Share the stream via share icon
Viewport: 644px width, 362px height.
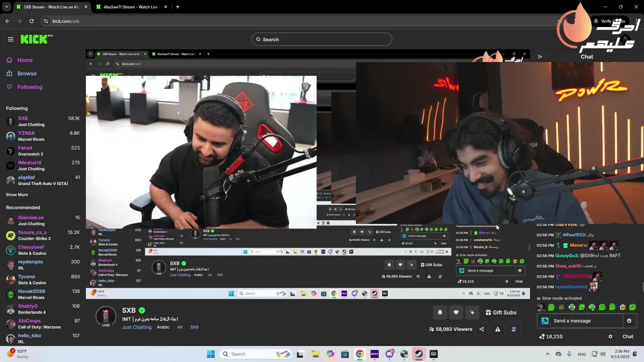(x=481, y=329)
